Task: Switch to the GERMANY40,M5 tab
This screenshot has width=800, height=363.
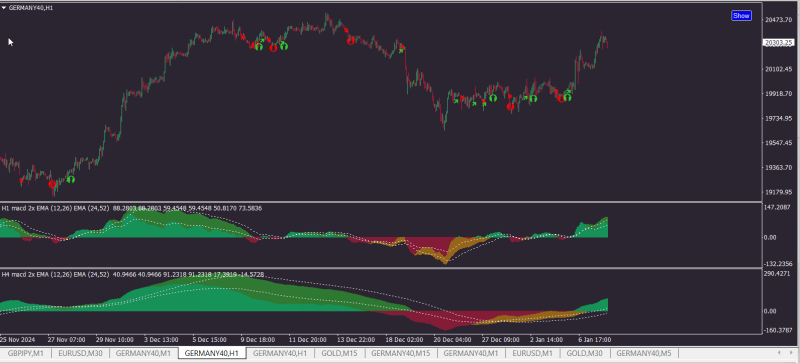Action: [644, 353]
